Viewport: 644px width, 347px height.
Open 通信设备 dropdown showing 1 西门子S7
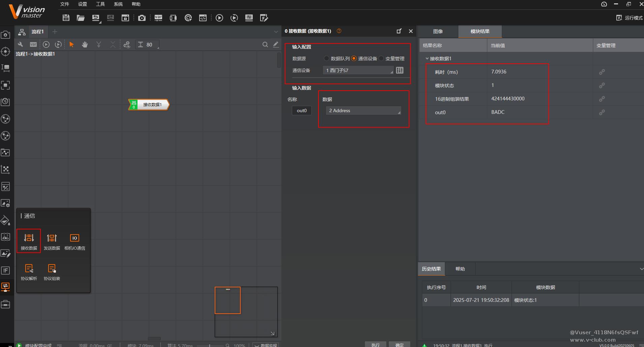(358, 70)
